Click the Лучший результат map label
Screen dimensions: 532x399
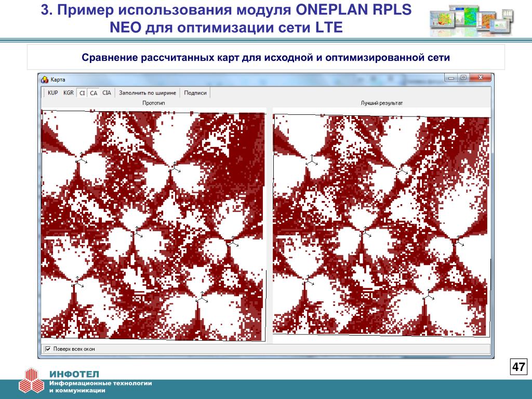click(x=381, y=103)
